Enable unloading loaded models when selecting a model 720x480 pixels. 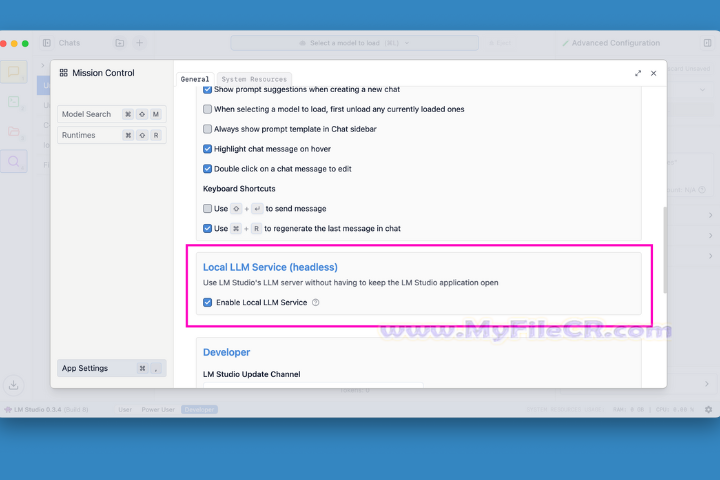(x=208, y=109)
